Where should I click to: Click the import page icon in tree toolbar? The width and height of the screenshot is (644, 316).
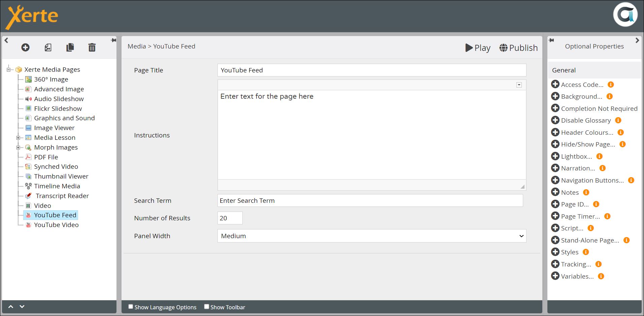tap(48, 48)
